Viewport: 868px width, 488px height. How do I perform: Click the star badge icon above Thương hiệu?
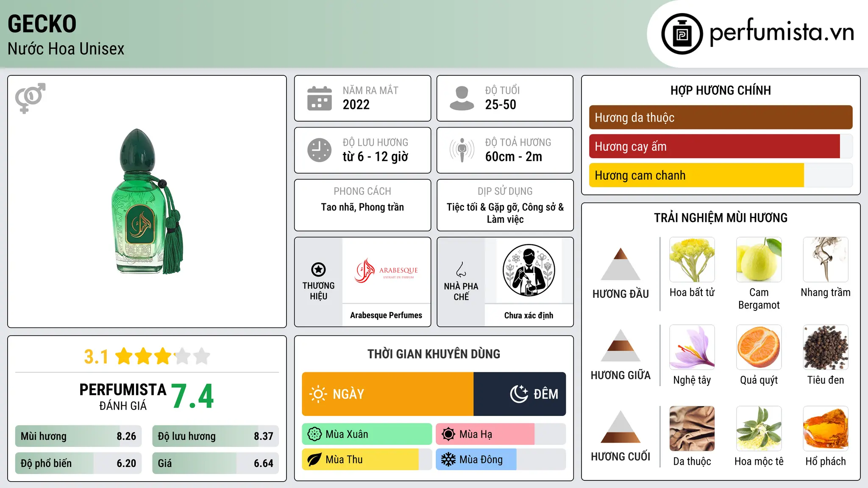click(318, 269)
